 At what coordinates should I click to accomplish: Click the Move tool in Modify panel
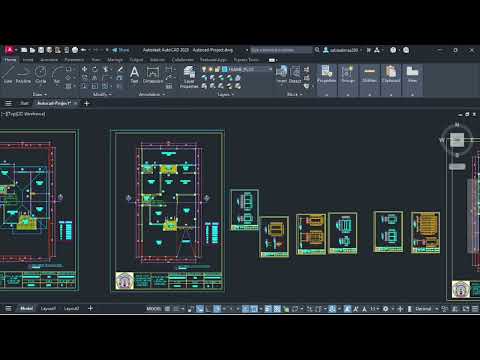[x=85, y=69]
